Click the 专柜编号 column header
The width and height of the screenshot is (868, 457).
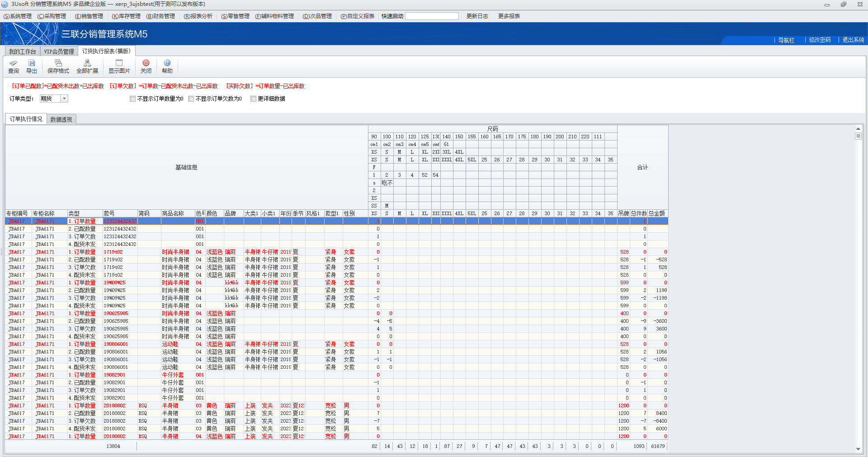point(18,213)
